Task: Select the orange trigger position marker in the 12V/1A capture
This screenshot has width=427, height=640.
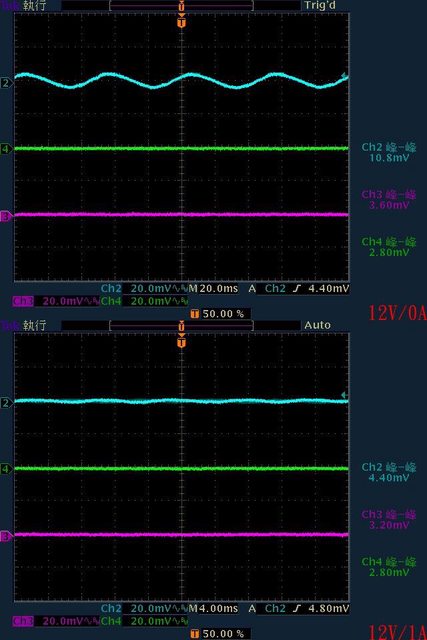Action: click(182, 341)
